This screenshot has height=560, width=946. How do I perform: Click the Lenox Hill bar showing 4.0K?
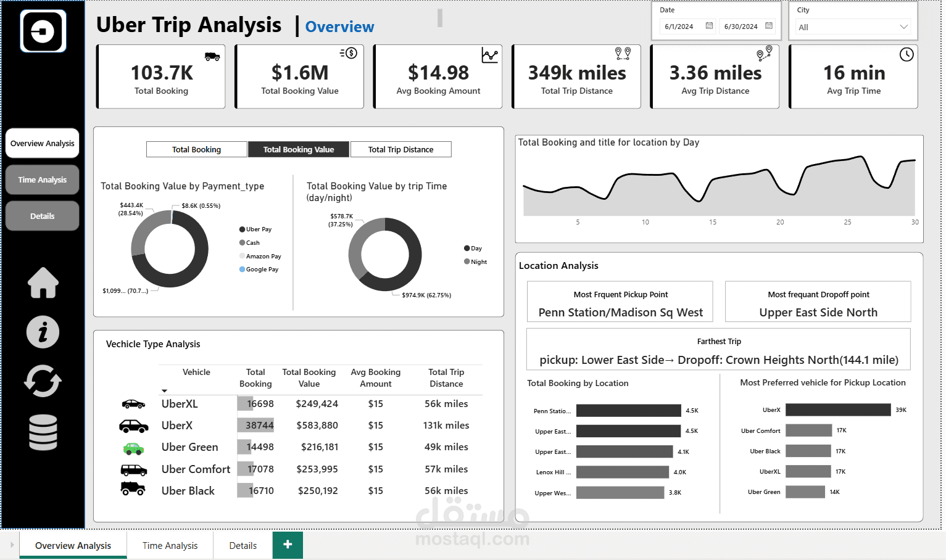click(623, 472)
